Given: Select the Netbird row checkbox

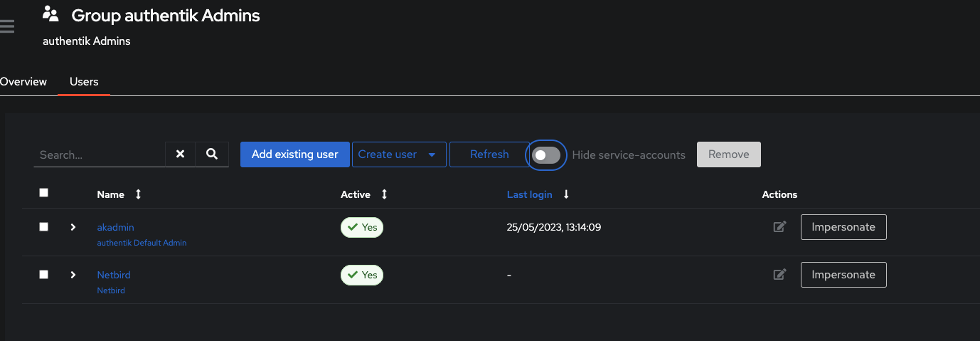Looking at the screenshot, I should [x=44, y=274].
